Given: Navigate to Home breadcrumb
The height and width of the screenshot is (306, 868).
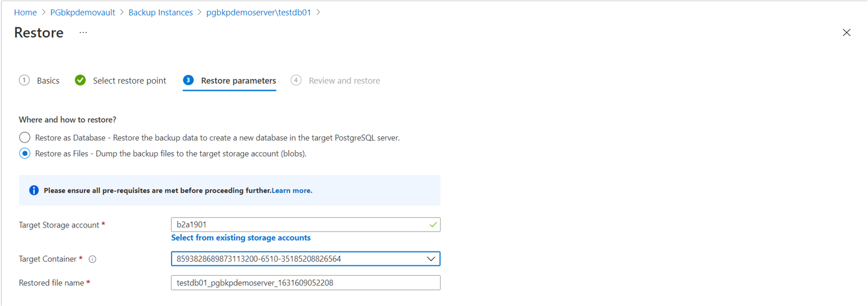Looking at the screenshot, I should coord(25,12).
